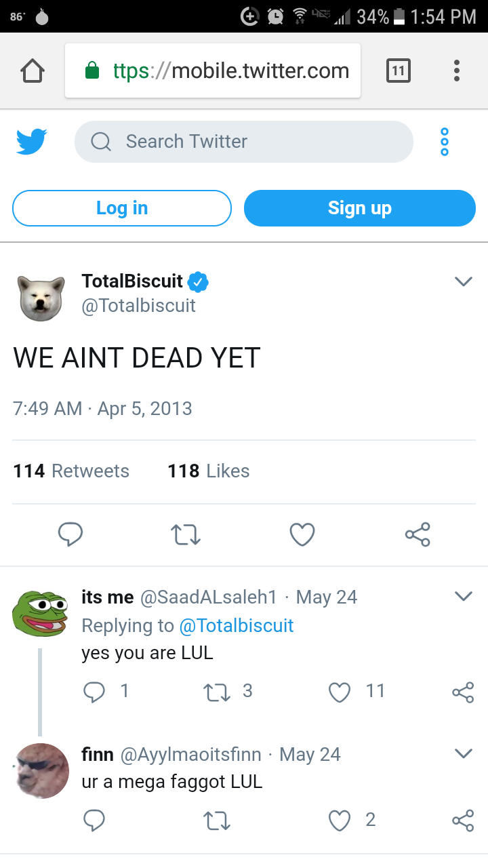This screenshot has width=488, height=868.
Task: Retweet the WE AINT DEAD YET tweet
Action: click(186, 535)
